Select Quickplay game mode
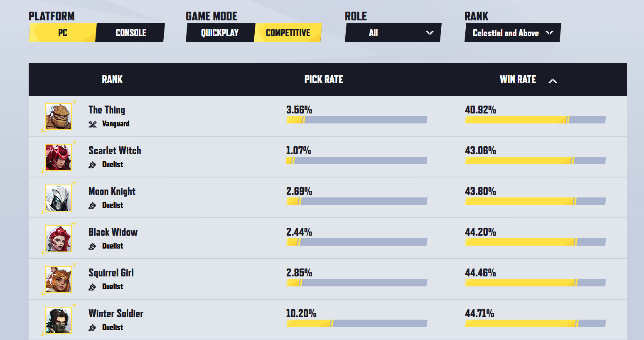Image resolution: width=644 pixels, height=340 pixels. [x=220, y=33]
